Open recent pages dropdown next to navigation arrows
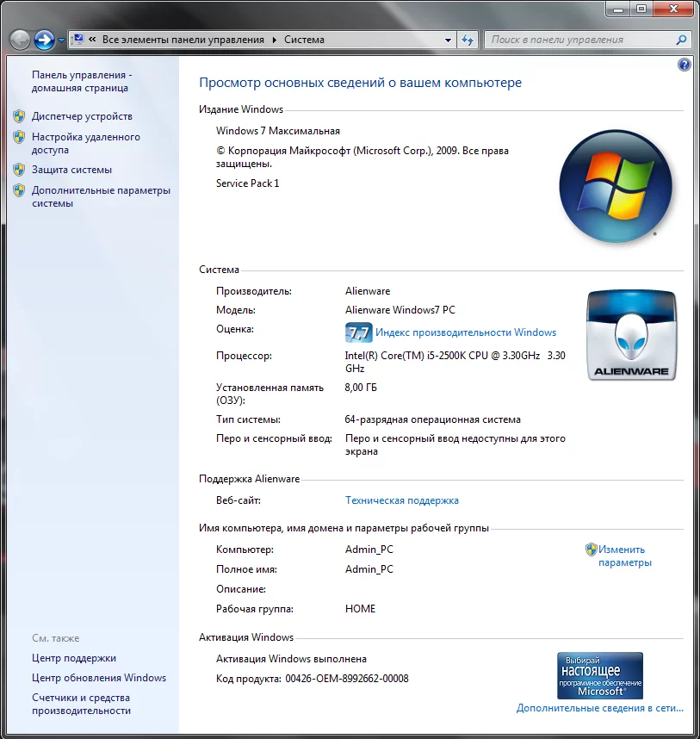The height and width of the screenshot is (739, 700). tap(61, 40)
